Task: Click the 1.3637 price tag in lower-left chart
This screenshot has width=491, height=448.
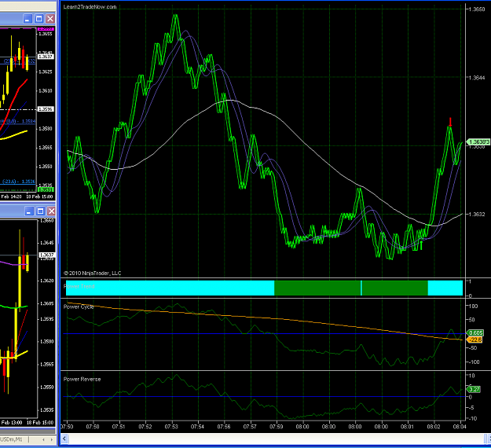Action: pyautogui.click(x=47, y=255)
